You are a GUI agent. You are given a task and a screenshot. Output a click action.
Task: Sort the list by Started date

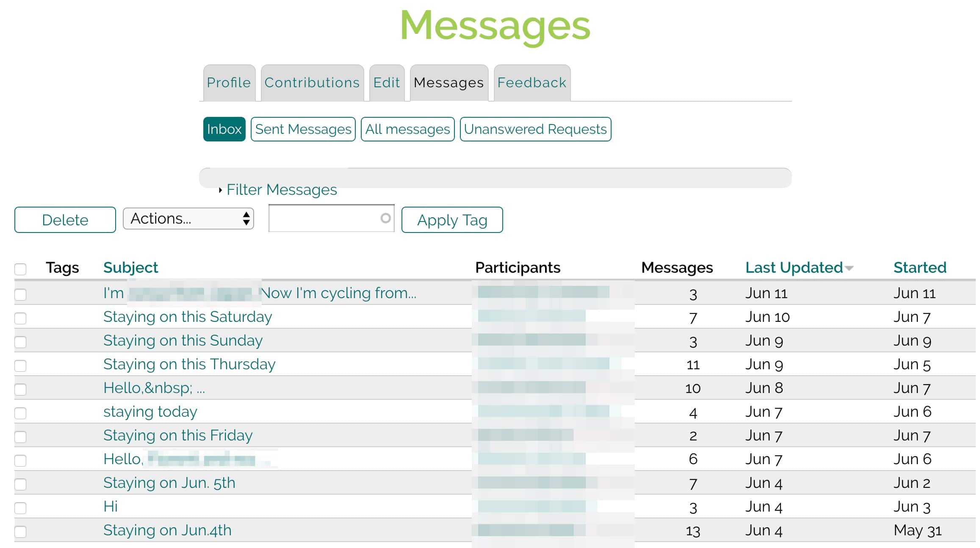(x=919, y=268)
